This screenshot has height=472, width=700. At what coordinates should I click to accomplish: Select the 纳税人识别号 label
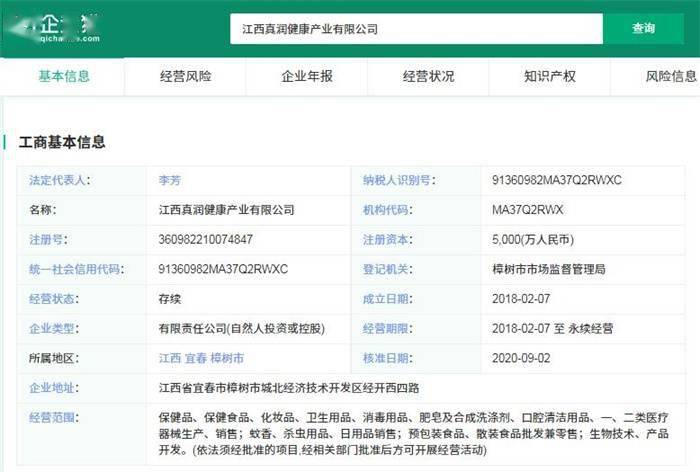399,180
